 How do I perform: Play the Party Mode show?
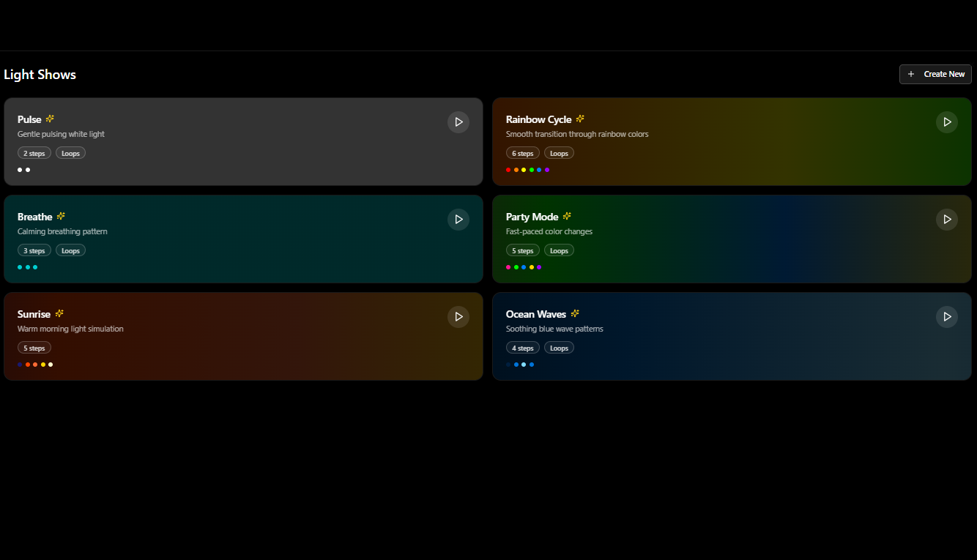947,219
